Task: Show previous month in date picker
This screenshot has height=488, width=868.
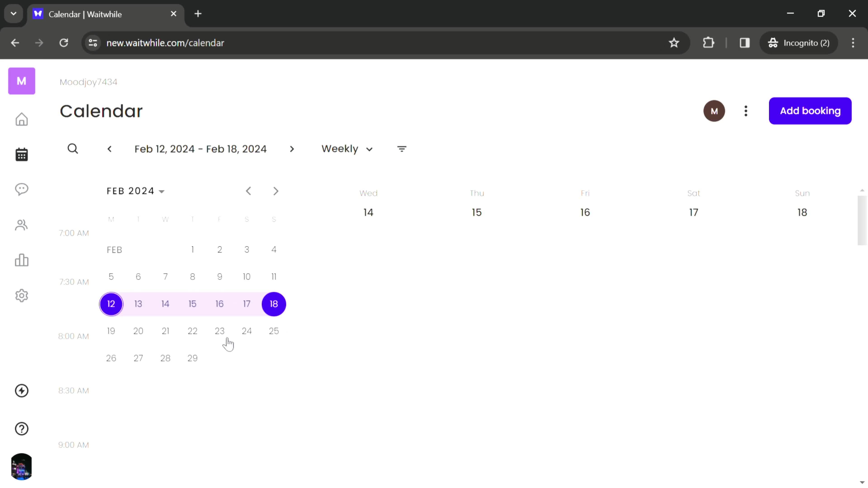Action: tap(248, 191)
